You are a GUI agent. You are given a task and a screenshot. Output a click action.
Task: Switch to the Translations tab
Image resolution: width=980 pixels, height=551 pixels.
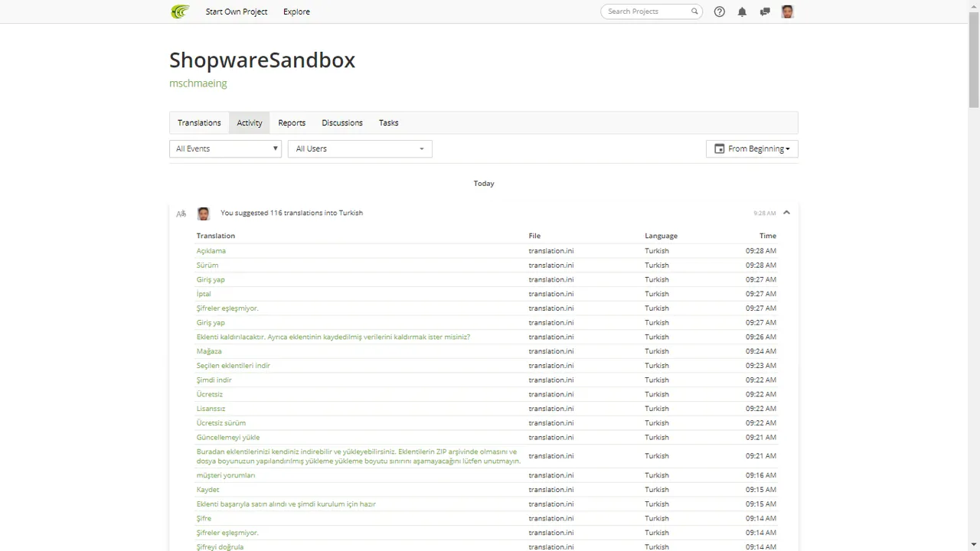199,122
